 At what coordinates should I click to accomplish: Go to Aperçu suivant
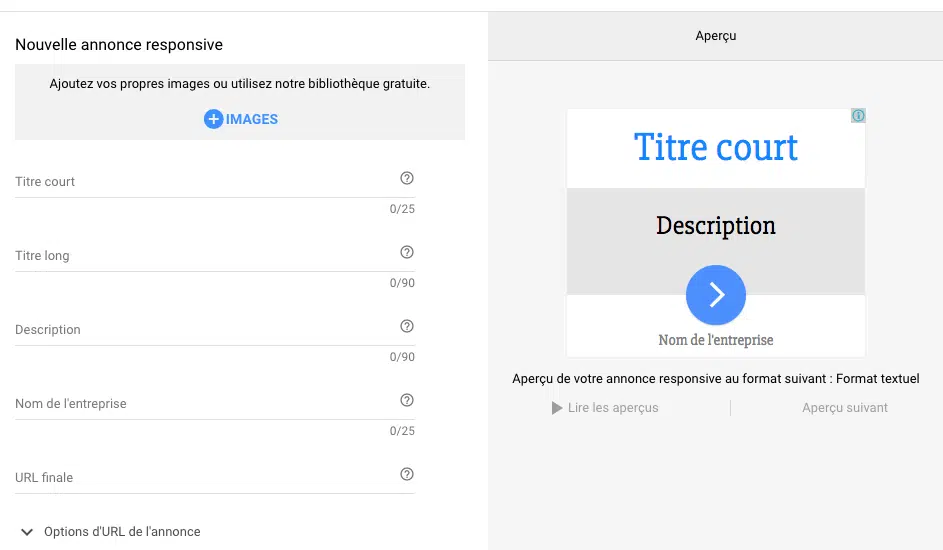(844, 408)
